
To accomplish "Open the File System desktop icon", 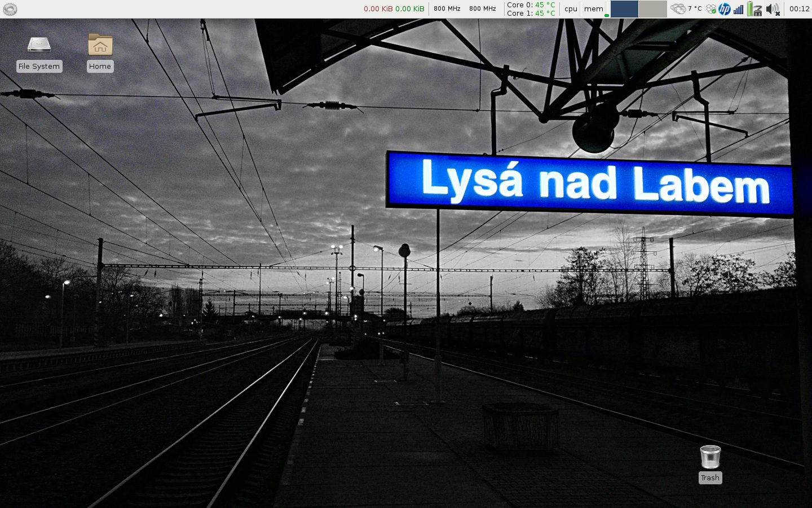I will (x=39, y=46).
